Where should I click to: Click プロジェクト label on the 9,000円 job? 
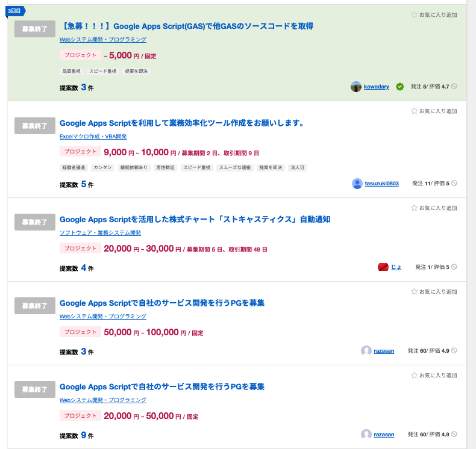pyautogui.click(x=80, y=151)
